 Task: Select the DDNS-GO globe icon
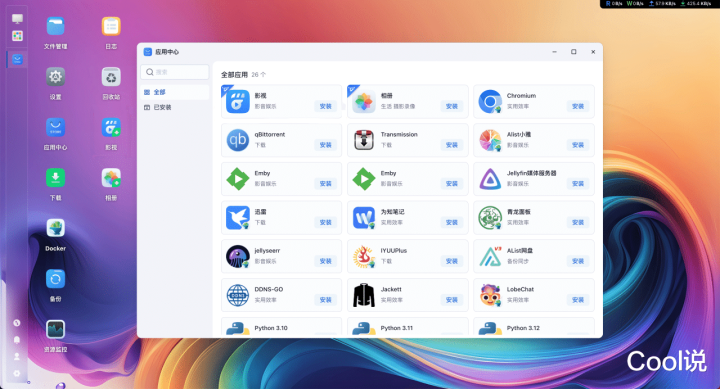(237, 295)
